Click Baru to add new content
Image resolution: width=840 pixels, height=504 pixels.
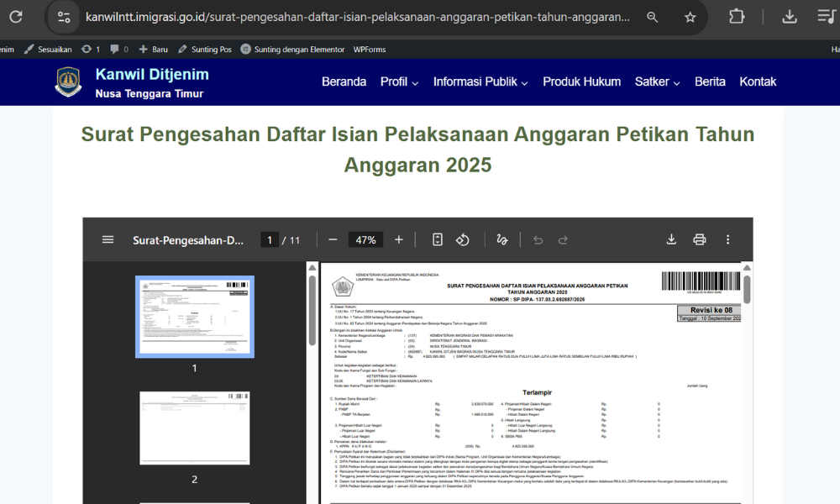tap(153, 50)
